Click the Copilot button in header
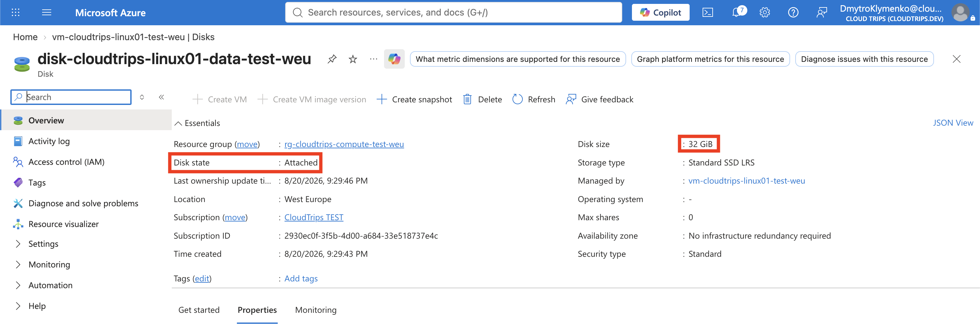This screenshot has height=329, width=980. (660, 13)
